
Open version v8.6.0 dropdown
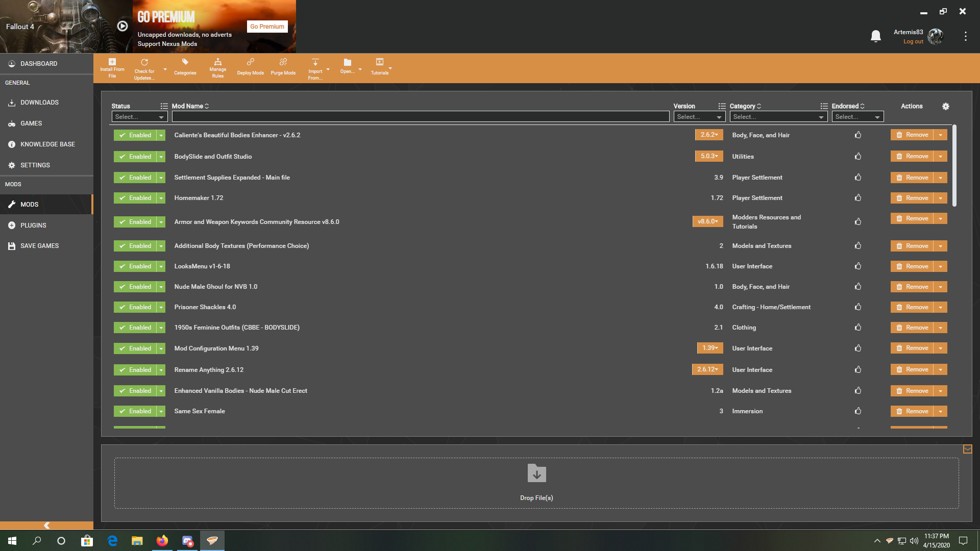point(707,221)
